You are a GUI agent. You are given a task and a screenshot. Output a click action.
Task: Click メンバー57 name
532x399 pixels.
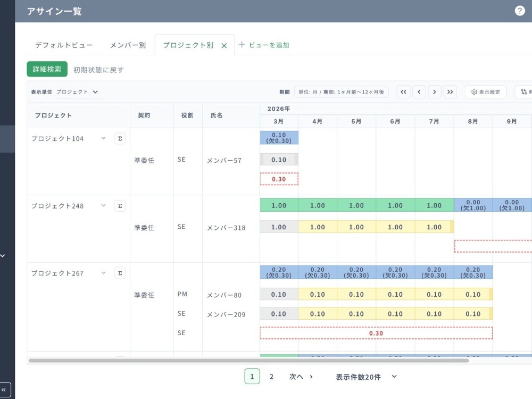click(225, 161)
